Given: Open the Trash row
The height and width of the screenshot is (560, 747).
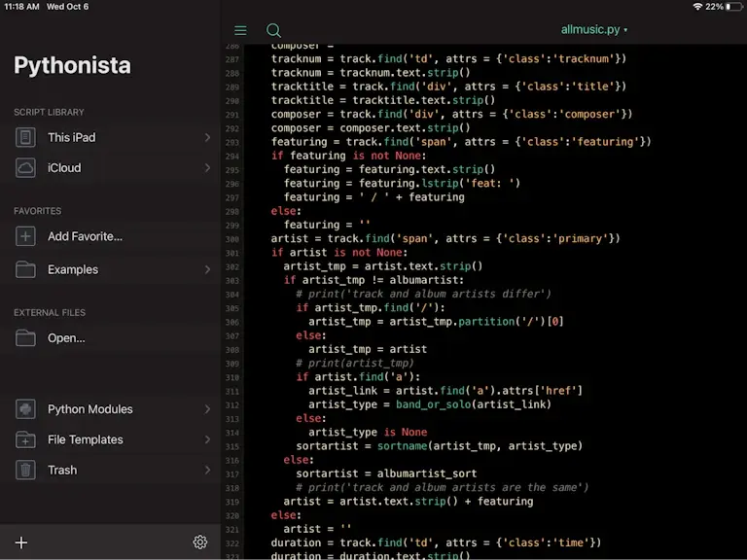Looking at the screenshot, I should pos(110,470).
